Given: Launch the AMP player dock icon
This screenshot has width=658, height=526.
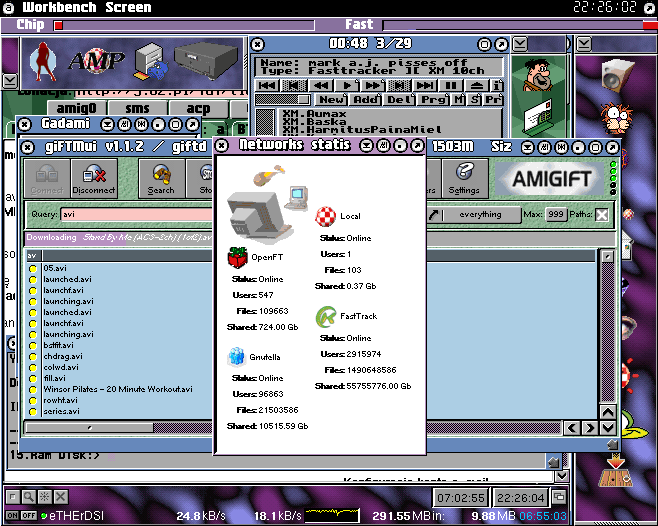Looking at the screenshot, I should point(96,61).
